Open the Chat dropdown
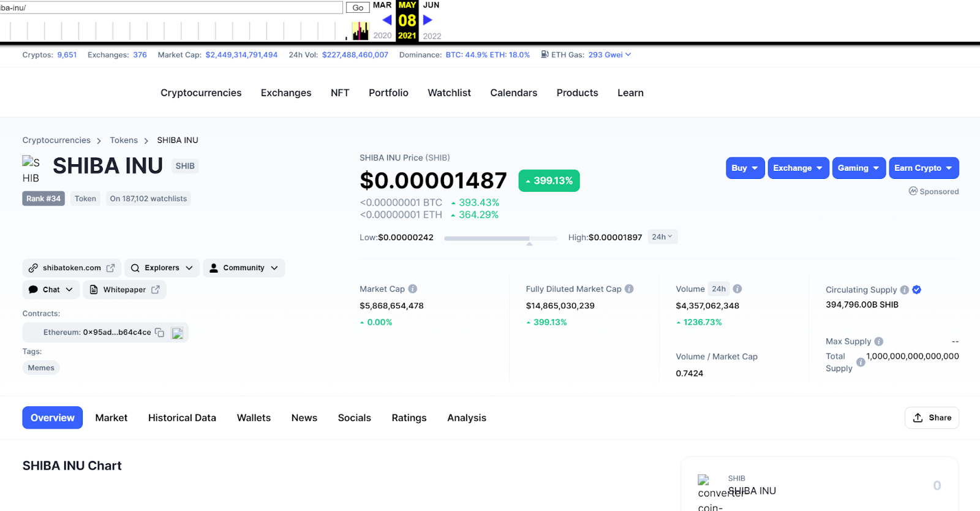The width and height of the screenshot is (980, 511). tap(51, 289)
